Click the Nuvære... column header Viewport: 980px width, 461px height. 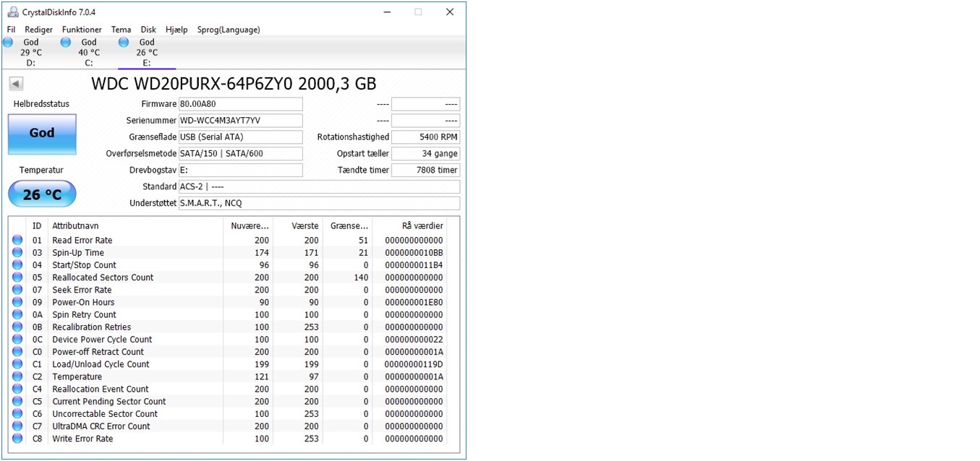pyautogui.click(x=248, y=226)
